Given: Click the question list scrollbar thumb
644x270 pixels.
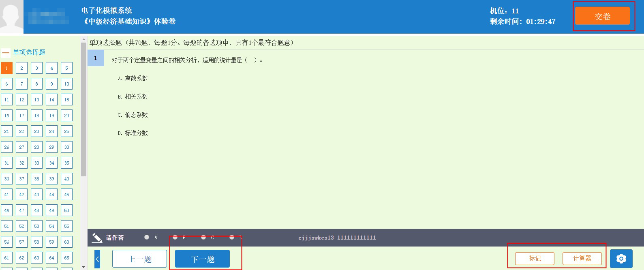Looking at the screenshot, I should click(83, 109).
